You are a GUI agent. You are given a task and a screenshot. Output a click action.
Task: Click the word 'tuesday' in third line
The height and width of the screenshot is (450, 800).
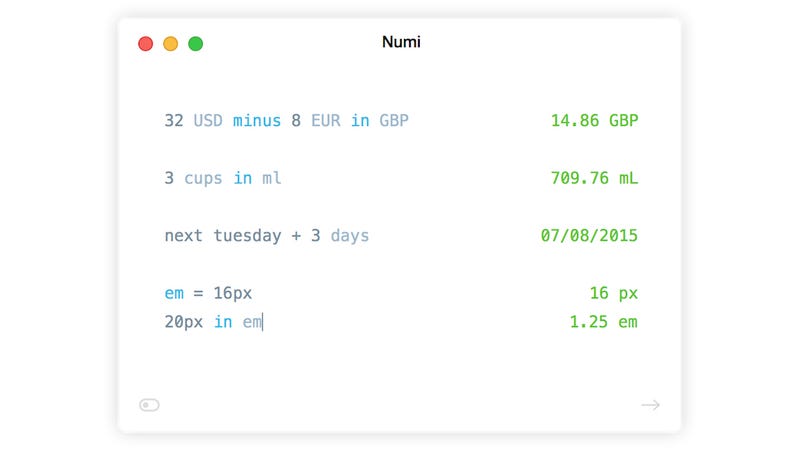pos(247,236)
